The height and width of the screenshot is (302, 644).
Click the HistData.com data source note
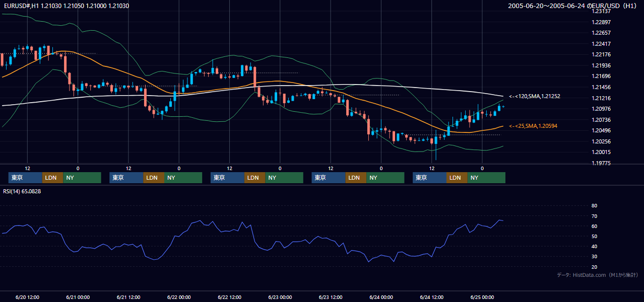(597, 275)
